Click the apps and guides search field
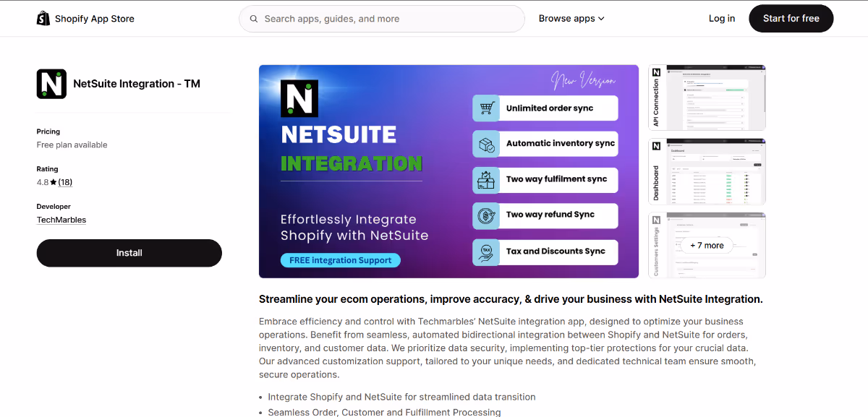 pyautogui.click(x=381, y=18)
